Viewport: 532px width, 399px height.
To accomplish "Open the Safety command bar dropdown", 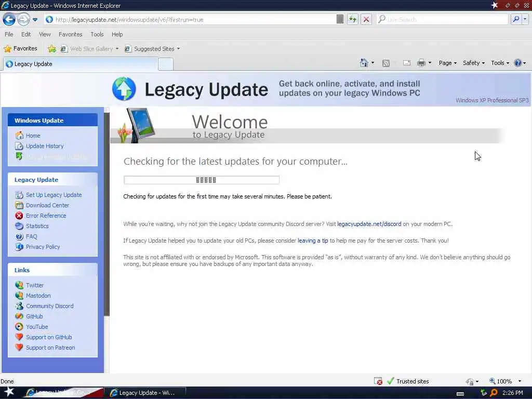I will (x=474, y=63).
